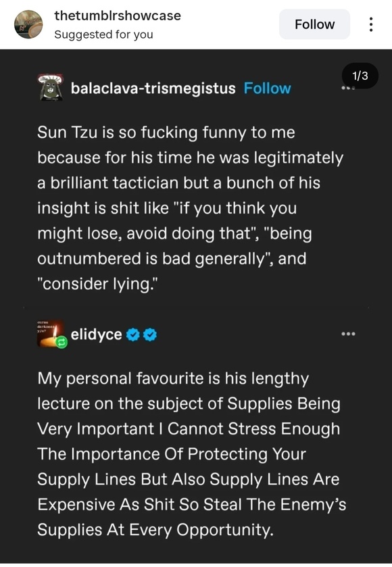This screenshot has width=392, height=567.
Task: Tap the 1/3 image counter badge
Action: coord(360,76)
